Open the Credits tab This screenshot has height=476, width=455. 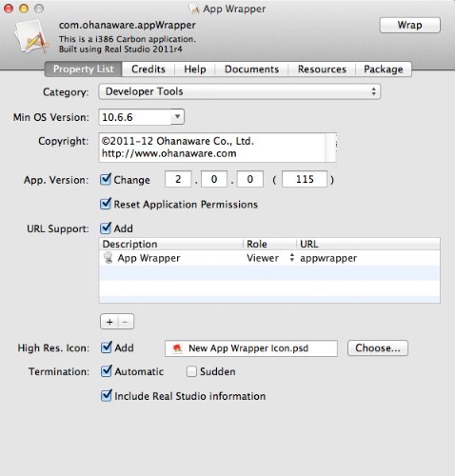click(x=148, y=69)
